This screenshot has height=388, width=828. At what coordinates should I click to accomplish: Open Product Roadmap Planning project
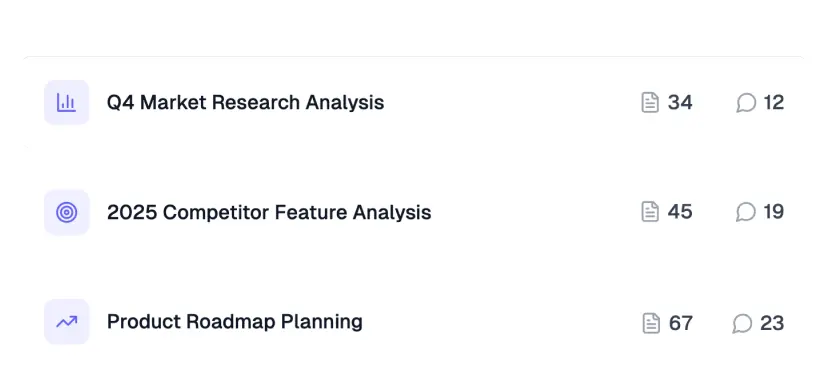pyautogui.click(x=235, y=321)
